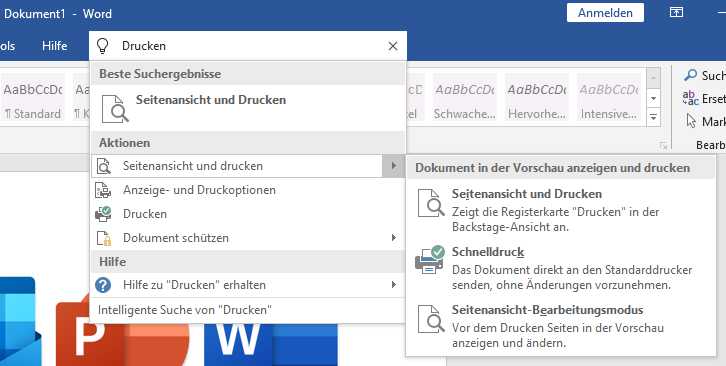Click the Word logo in the document
This screenshot has height=366, width=726.
[x=271, y=344]
